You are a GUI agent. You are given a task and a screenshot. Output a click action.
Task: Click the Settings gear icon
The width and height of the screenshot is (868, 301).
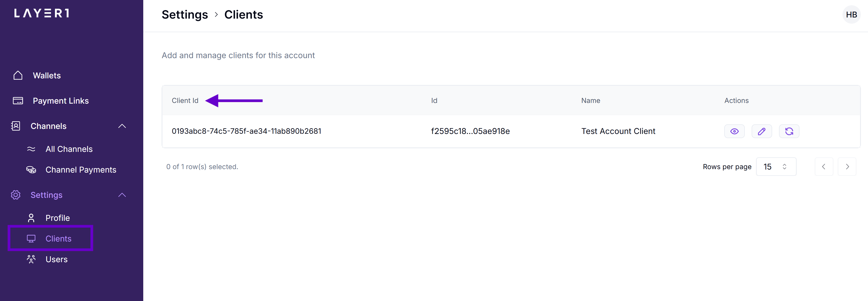(x=15, y=195)
